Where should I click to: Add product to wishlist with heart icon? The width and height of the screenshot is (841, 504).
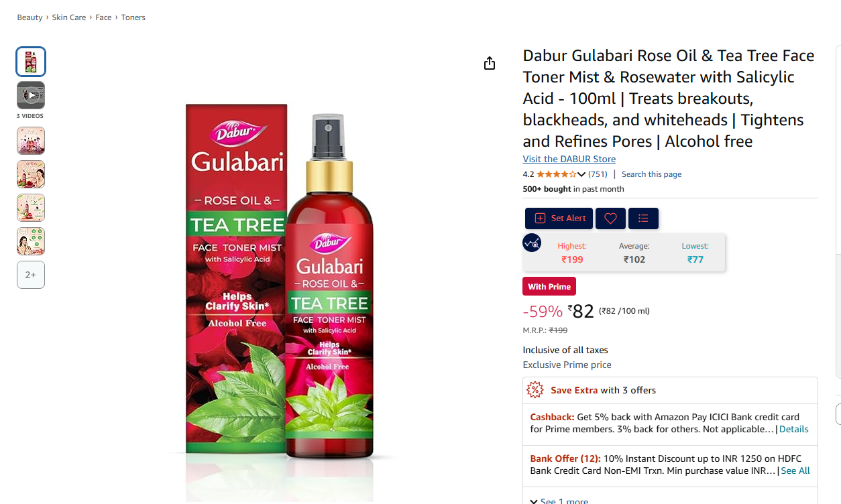[610, 218]
